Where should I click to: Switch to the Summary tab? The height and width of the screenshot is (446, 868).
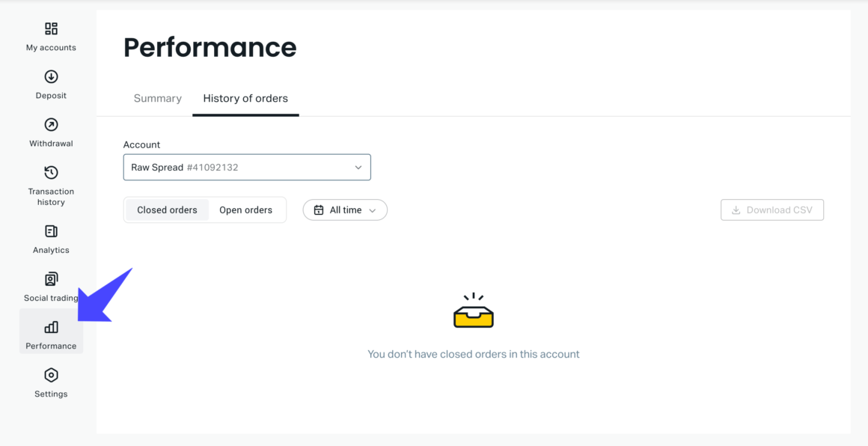coord(157,99)
